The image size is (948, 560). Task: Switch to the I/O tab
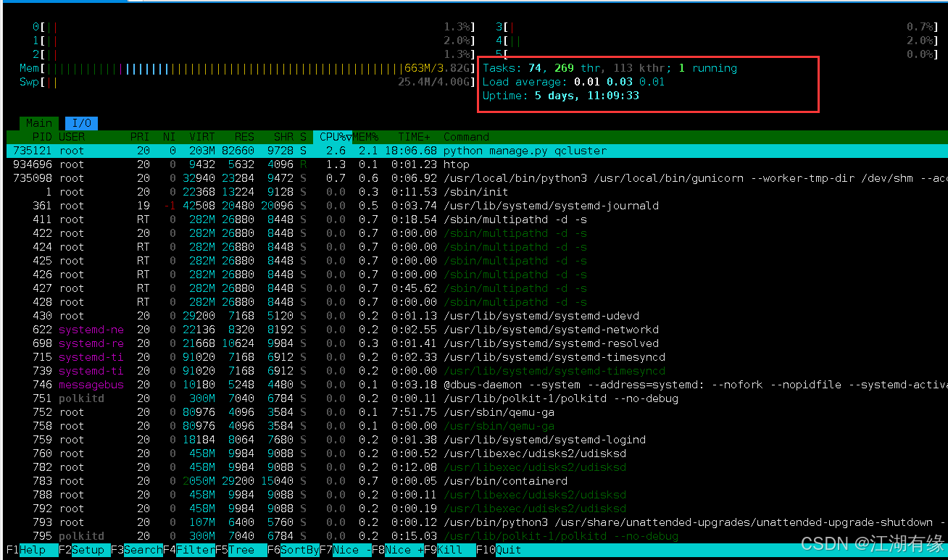tap(81, 123)
